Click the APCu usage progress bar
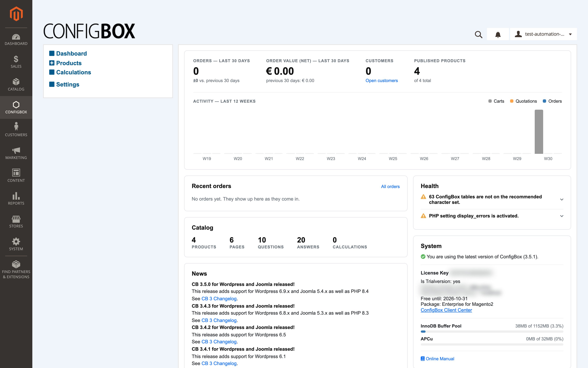This screenshot has height=368, width=588. (492, 344)
